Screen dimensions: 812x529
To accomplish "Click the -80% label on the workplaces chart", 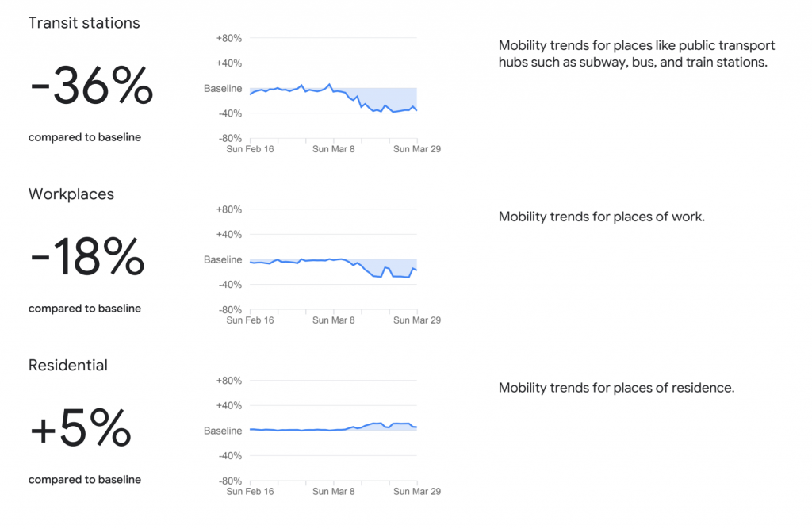I will point(229,309).
